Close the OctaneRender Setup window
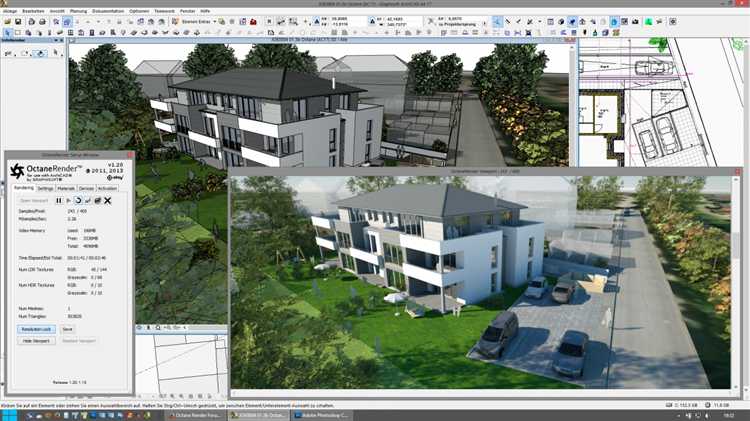Image resolution: width=750 pixels, height=421 pixels. 131,155
